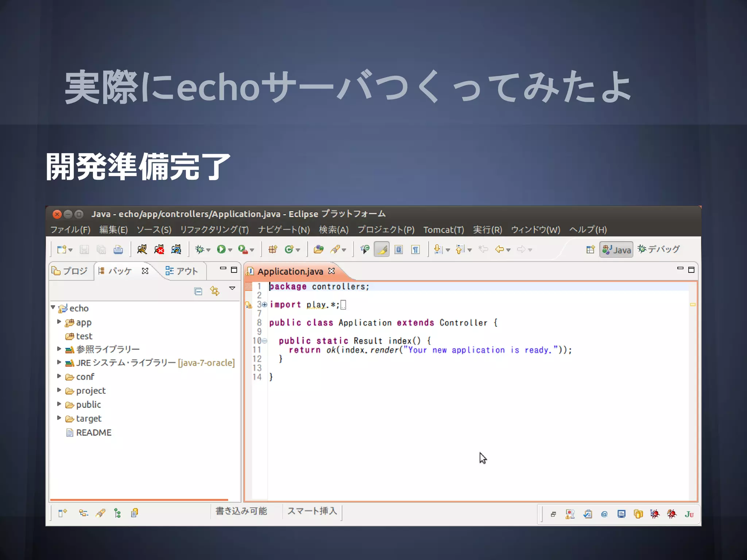Click the Console monitor icon in status bar
Viewport: 747px width, 560px height.
(622, 514)
